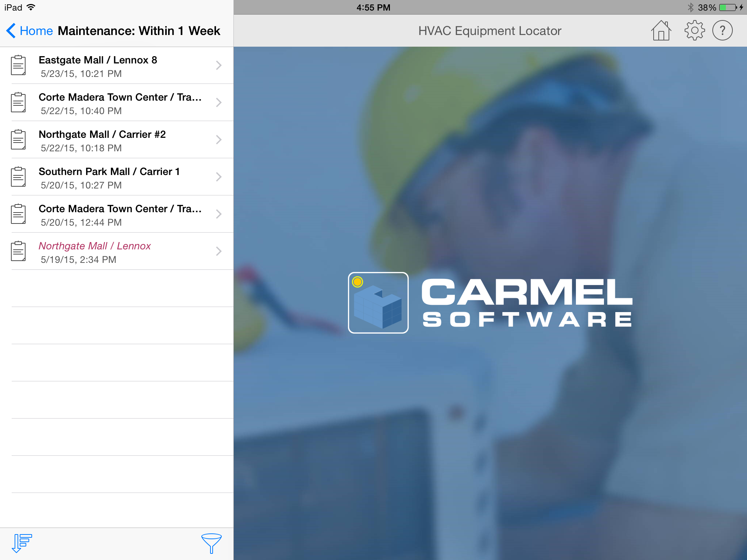
Task: Select Northgate Mall / Carrier #2 entry
Action: (117, 140)
